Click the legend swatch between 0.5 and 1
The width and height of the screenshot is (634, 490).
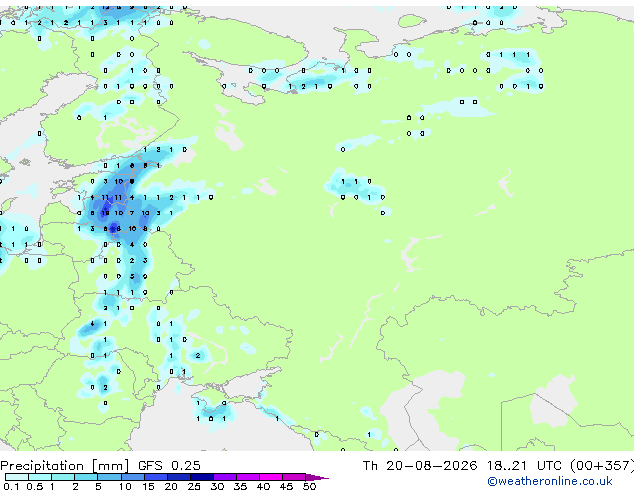(40, 477)
